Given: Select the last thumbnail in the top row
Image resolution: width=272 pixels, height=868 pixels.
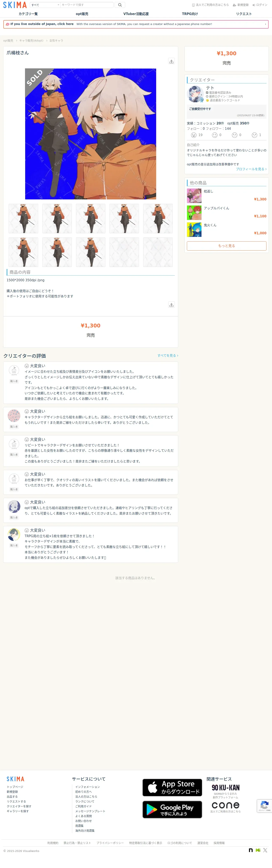Looking at the screenshot, I should click(158, 218).
